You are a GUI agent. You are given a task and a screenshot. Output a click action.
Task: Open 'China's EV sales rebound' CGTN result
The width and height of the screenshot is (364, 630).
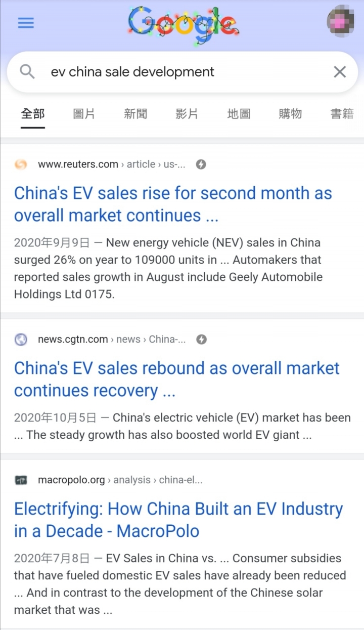point(177,380)
